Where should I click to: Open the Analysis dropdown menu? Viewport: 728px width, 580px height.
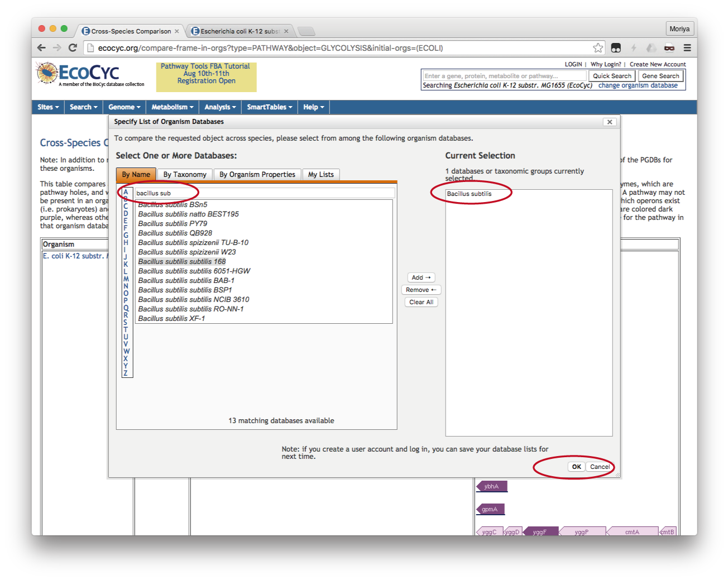coord(220,107)
